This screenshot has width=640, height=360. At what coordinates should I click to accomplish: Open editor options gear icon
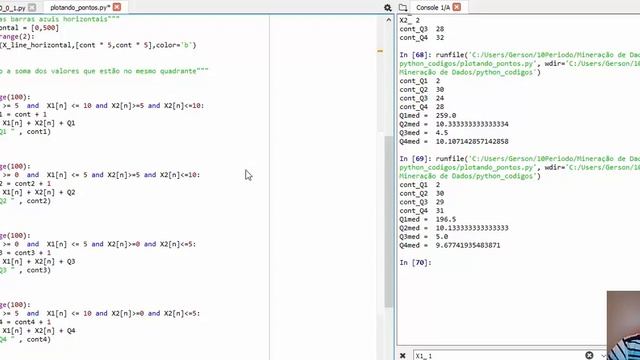point(387,7)
